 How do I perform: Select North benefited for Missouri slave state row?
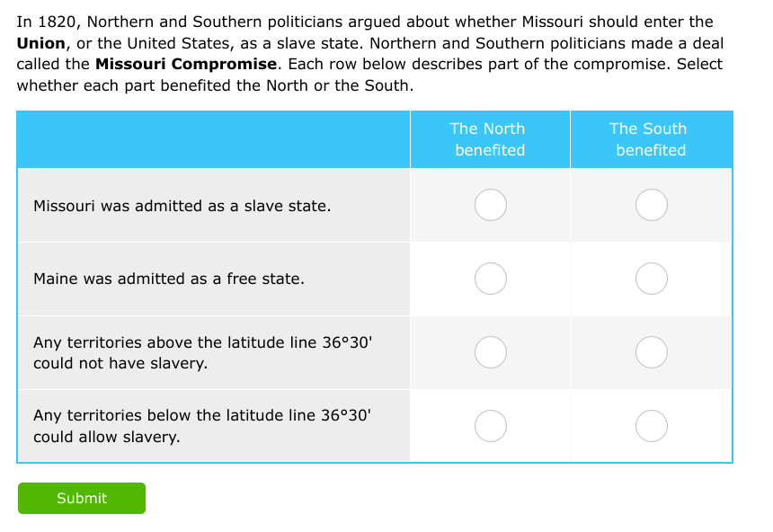(491, 205)
